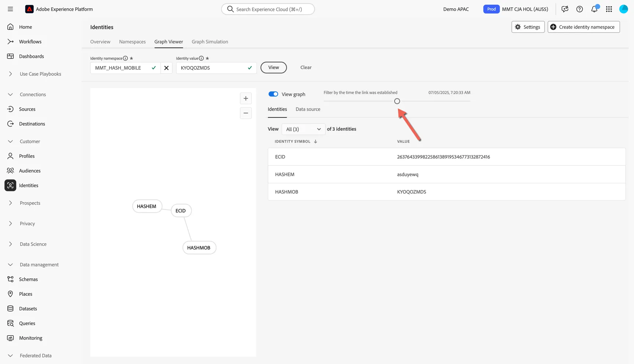Image resolution: width=634 pixels, height=364 pixels.
Task: Open the hamburger navigation menu
Action: pos(10,9)
